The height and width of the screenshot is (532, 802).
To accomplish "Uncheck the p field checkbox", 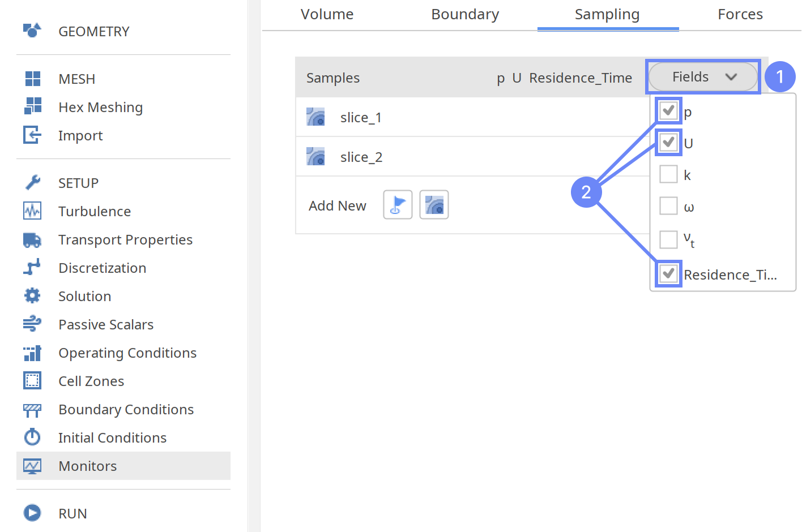I will coord(669,110).
